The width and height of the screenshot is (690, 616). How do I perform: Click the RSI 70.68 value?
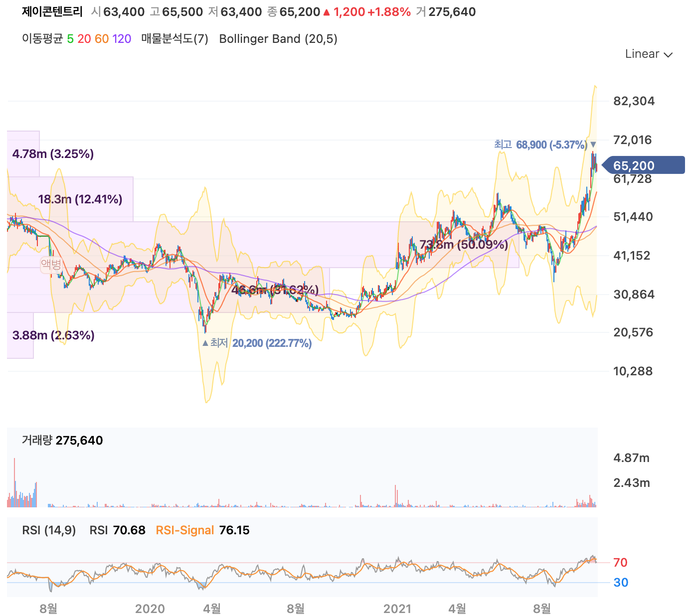pyautogui.click(x=117, y=530)
